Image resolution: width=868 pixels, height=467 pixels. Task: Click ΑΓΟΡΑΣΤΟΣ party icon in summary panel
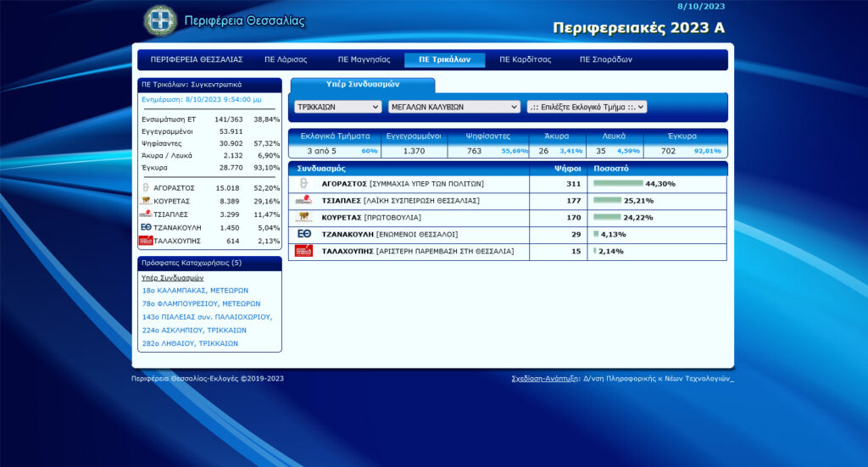(x=146, y=187)
